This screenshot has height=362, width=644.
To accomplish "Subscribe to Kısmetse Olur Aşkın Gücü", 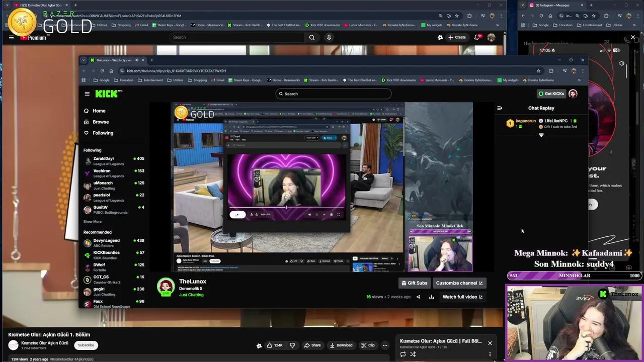I will pyautogui.click(x=86, y=345).
